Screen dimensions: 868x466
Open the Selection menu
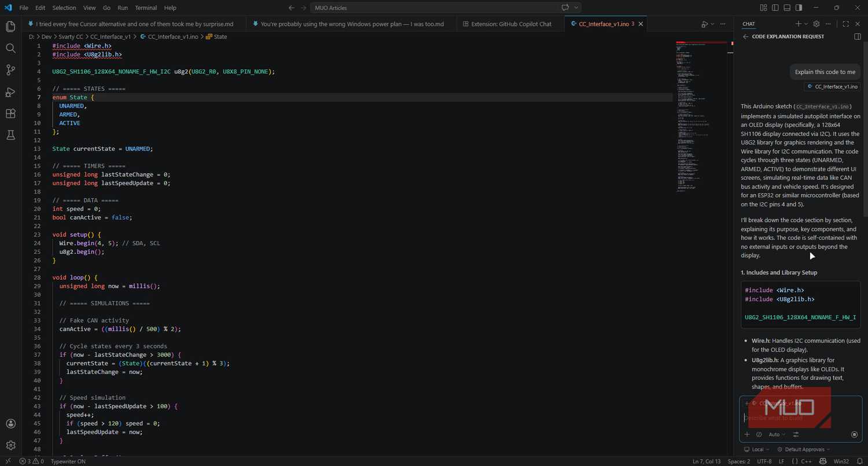pyautogui.click(x=64, y=8)
